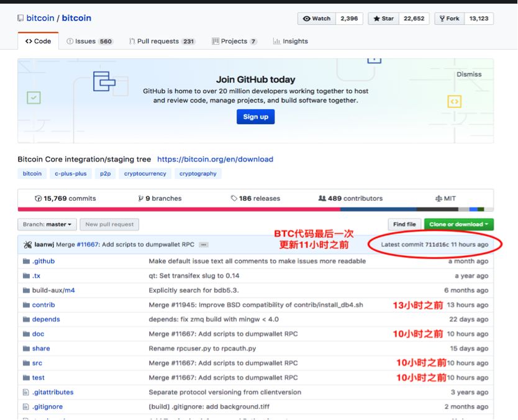Click '3 years ago' in the .gitattributes row
The width and height of the screenshot is (518, 420).
point(470,392)
